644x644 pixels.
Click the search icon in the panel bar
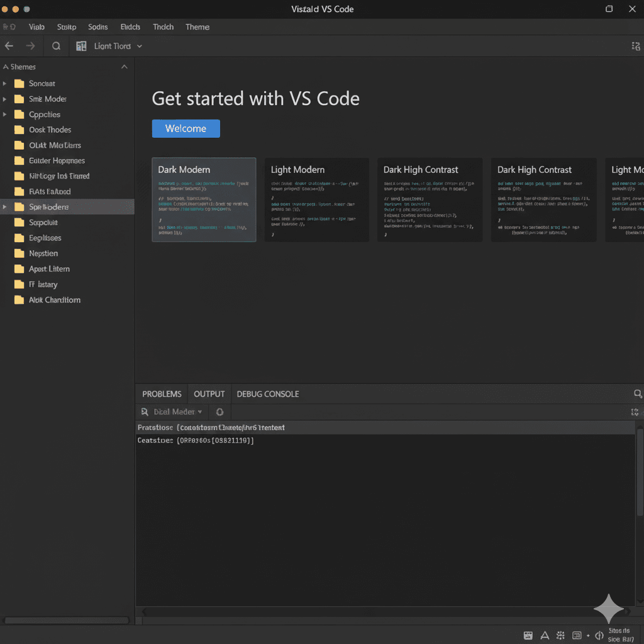pos(638,394)
